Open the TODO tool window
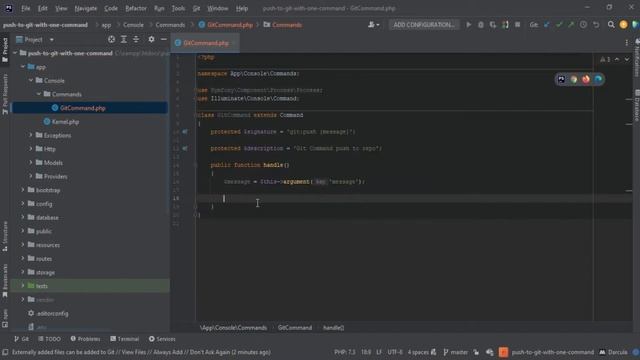640x360 pixels. pyautogui.click(x=49, y=339)
